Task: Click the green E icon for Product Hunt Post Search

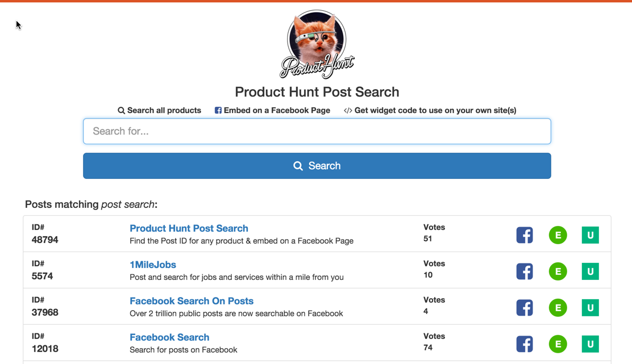Action: [x=558, y=235]
